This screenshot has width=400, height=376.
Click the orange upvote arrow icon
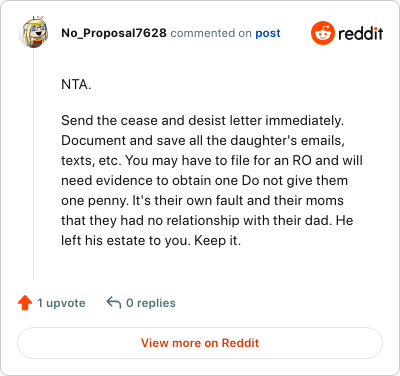tap(25, 303)
